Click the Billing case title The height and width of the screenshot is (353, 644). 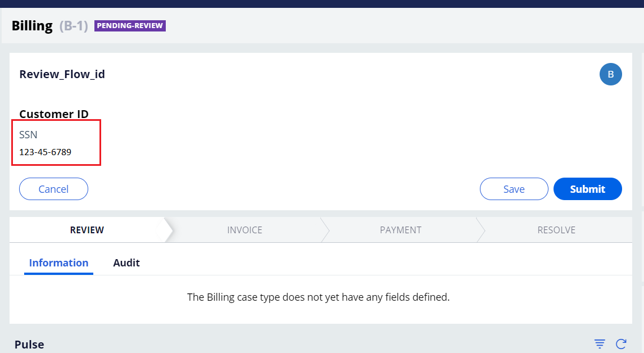coord(31,25)
